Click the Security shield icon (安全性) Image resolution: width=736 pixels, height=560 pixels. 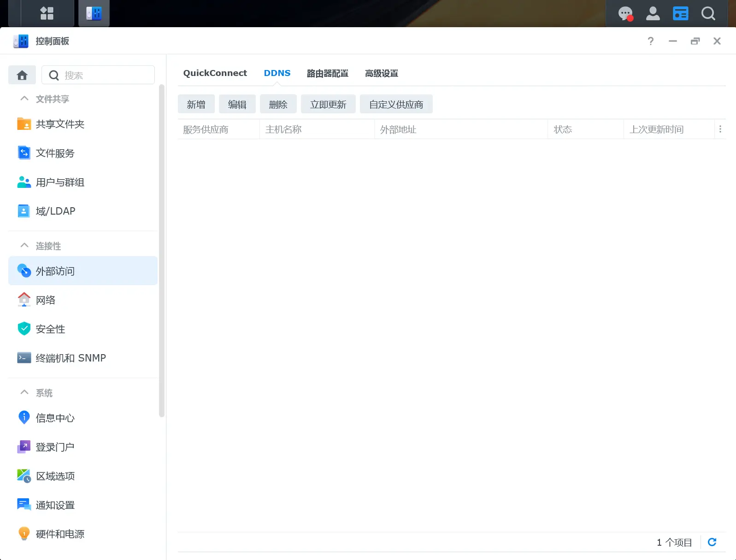pos(24,329)
